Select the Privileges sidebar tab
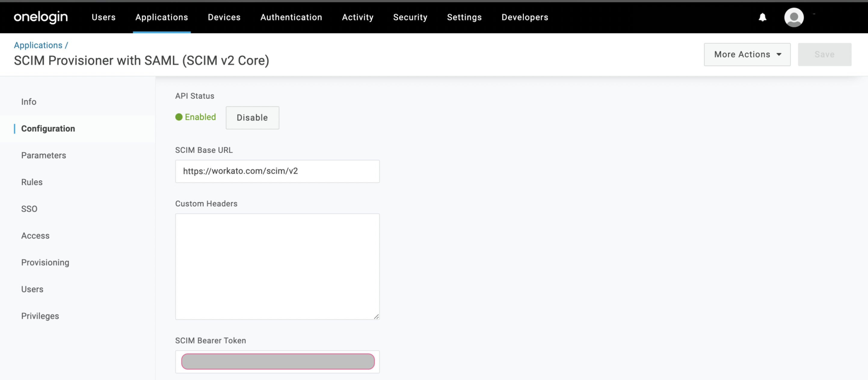868x380 pixels. pyautogui.click(x=40, y=316)
